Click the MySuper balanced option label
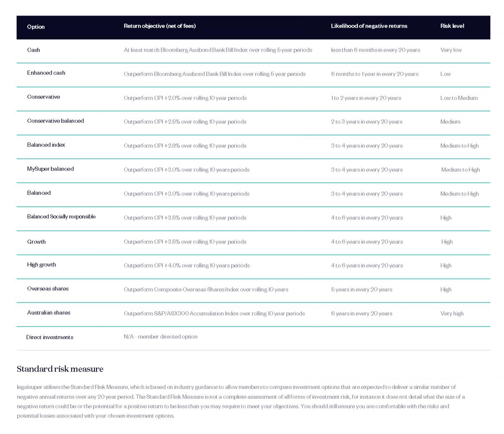Screen dimensions: 504x434 50,169
